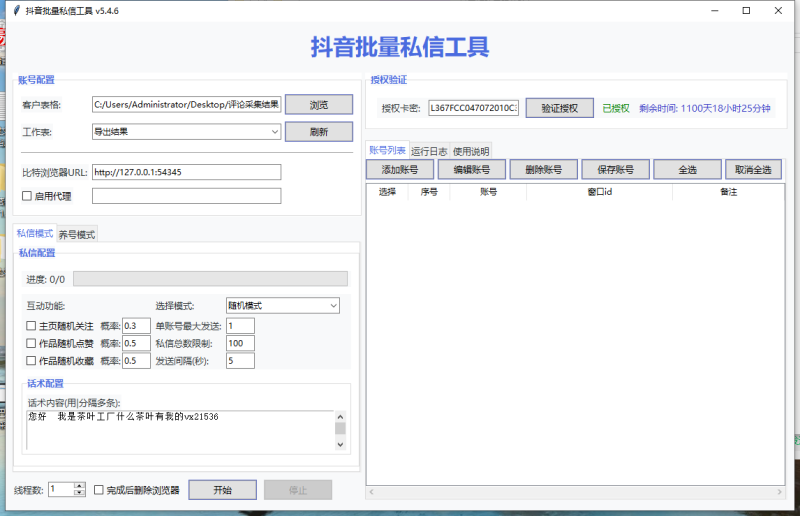Enable the 启用代理 checkbox
This screenshot has width=800, height=516.
[x=27, y=196]
